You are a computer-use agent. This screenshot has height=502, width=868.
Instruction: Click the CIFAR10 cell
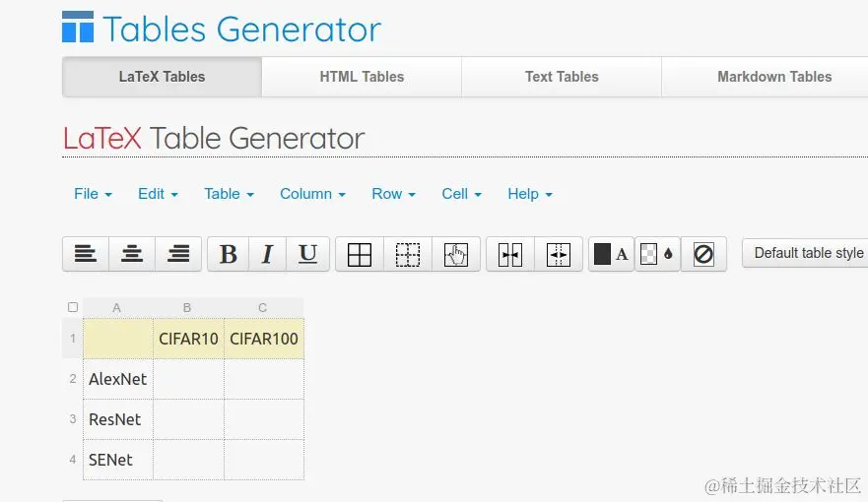188,339
